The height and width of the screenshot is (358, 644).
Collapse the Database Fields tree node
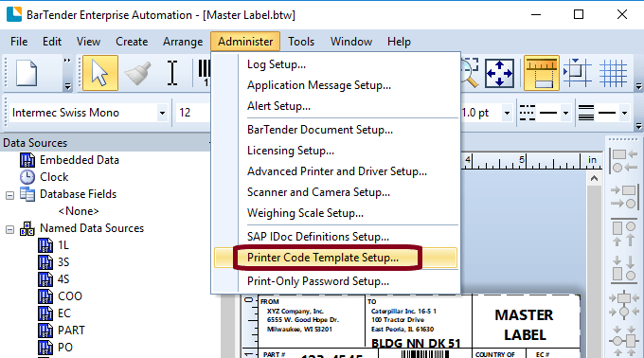9,195
